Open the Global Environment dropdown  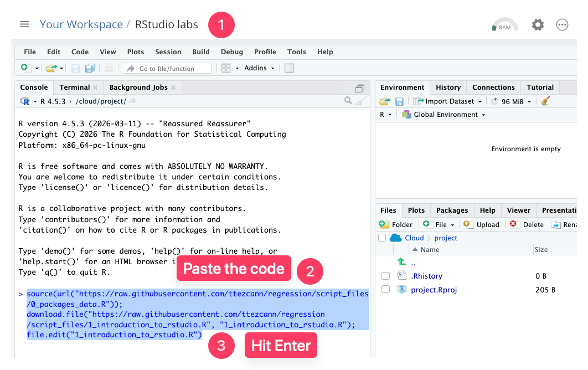tap(443, 115)
